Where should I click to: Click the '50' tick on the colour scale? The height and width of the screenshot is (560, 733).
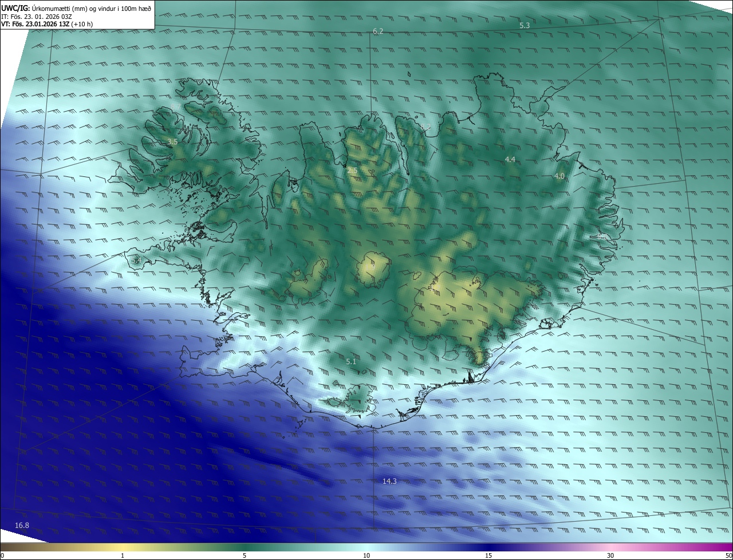(728, 555)
